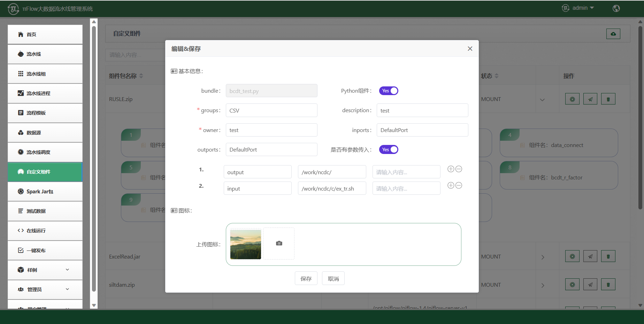
Task: Open 在线运行 in the sidebar
Action: (45, 231)
